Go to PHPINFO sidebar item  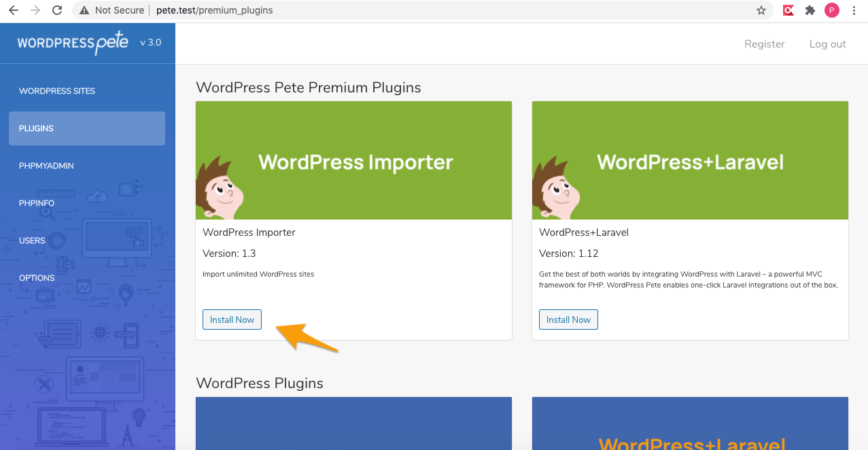point(37,203)
